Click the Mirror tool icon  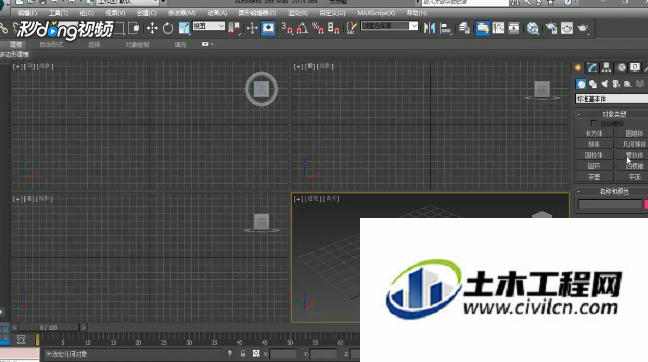coord(429,28)
